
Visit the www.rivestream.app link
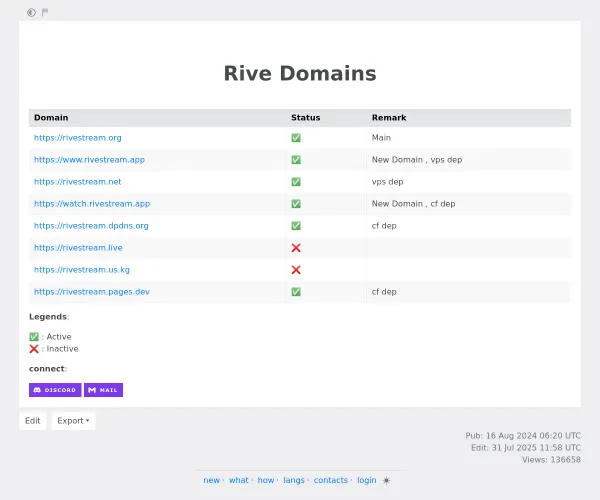(x=89, y=160)
